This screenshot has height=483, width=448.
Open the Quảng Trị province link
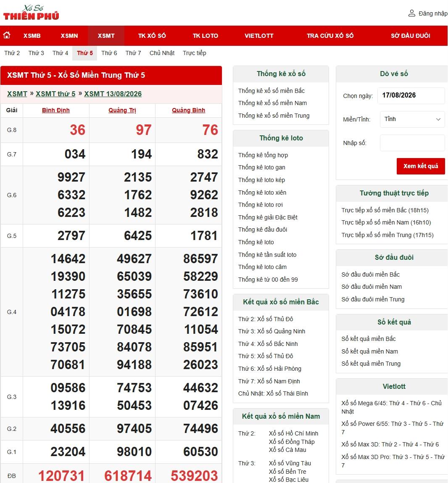[x=122, y=110]
